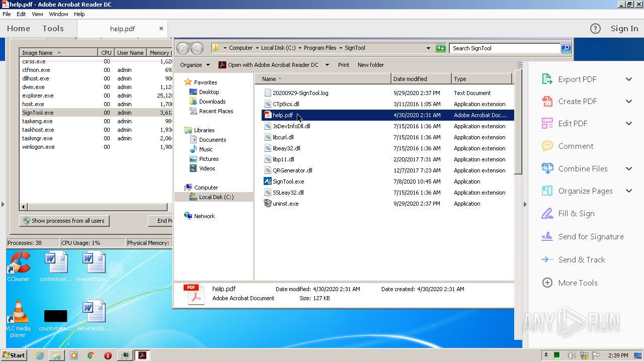This screenshot has height=362, width=644.
Task: Expand Combine Files options chevron
Action: [629, 168]
